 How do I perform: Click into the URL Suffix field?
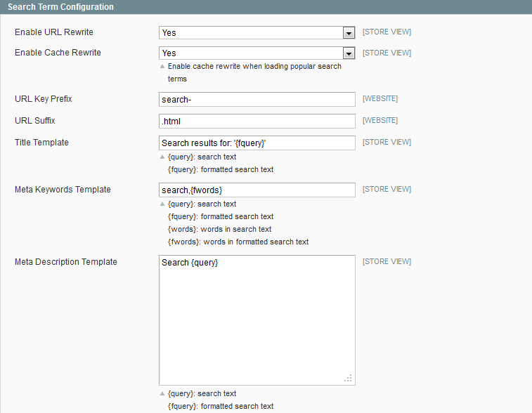tap(257, 121)
